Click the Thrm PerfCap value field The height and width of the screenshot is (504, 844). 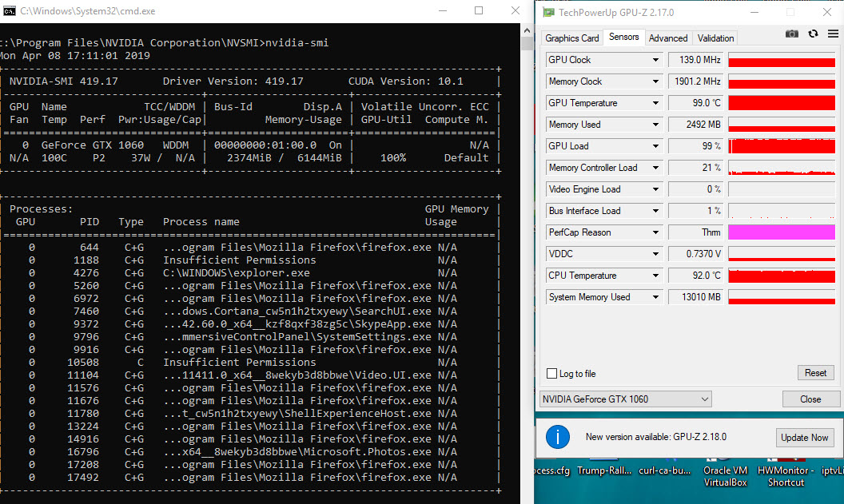click(696, 232)
